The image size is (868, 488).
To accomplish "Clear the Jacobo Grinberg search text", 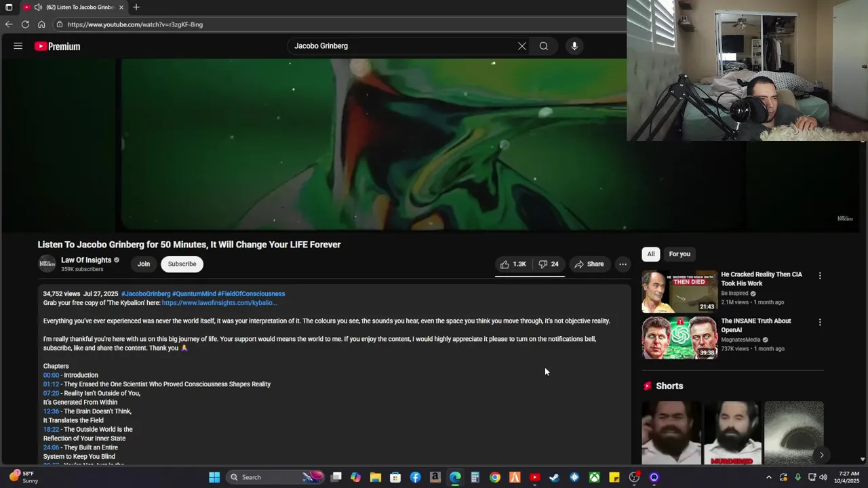I will tap(522, 46).
